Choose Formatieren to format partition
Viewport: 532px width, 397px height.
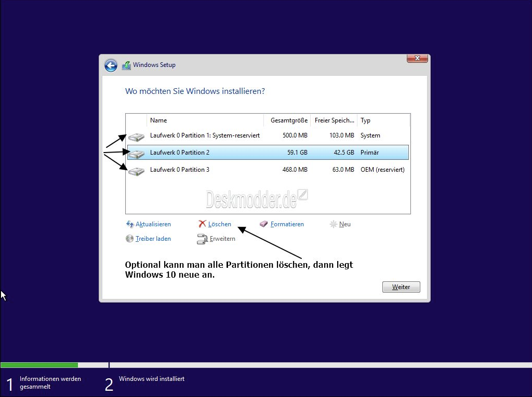tap(287, 224)
